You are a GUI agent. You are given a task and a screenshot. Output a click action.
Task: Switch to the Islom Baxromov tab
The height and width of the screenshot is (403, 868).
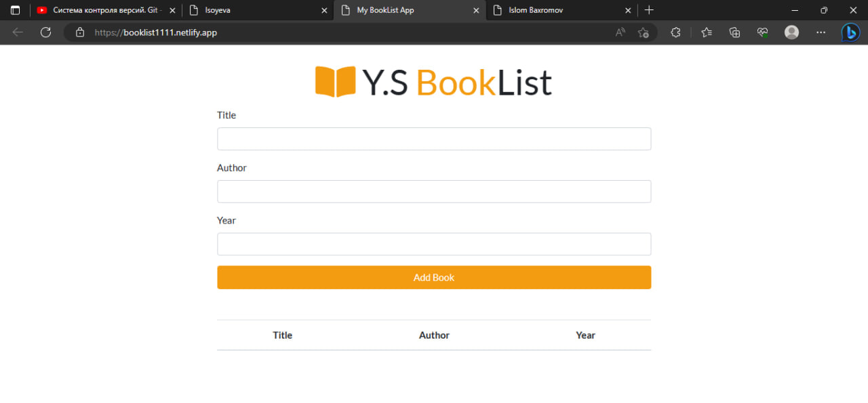[561, 10]
